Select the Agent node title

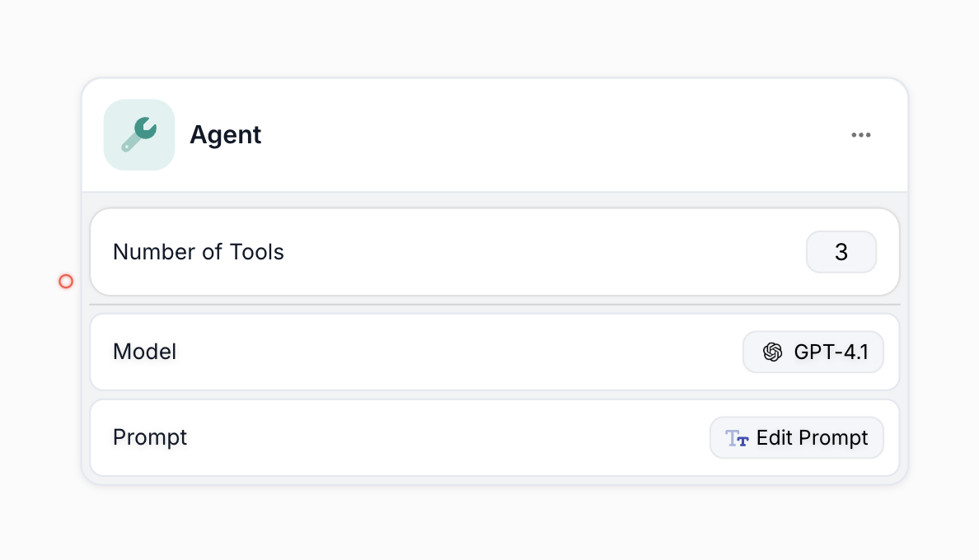point(226,135)
